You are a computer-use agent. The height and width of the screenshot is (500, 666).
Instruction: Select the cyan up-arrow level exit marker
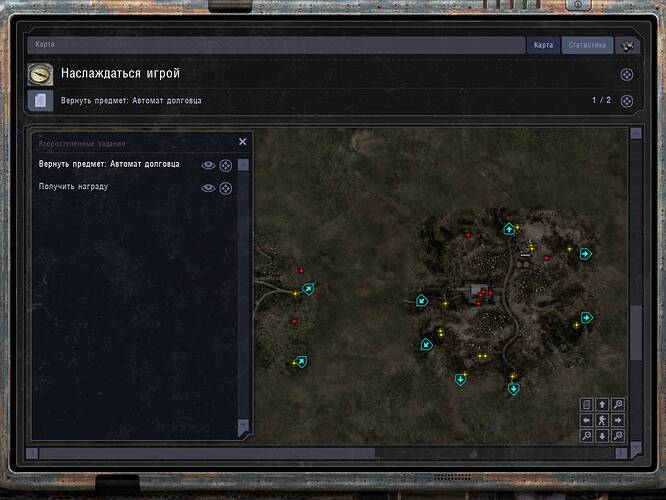pos(509,229)
